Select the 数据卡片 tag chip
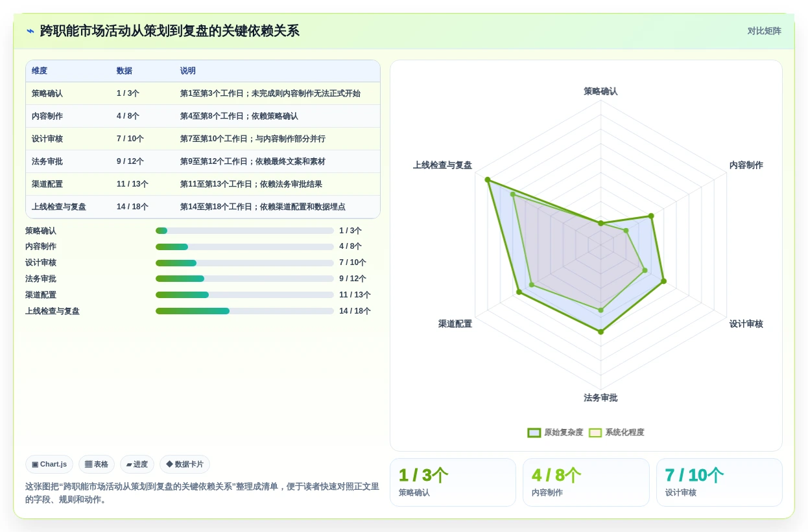The width and height of the screenshot is (808, 532). pos(185,464)
